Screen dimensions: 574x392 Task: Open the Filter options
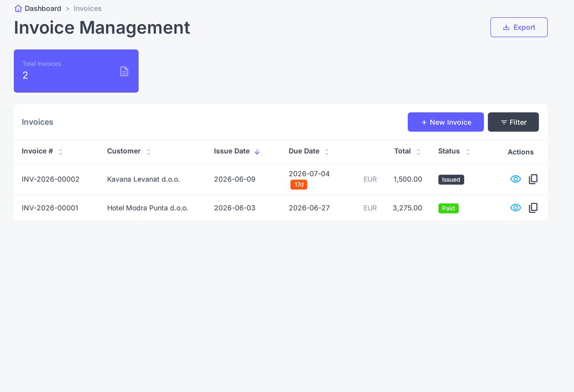tap(513, 122)
